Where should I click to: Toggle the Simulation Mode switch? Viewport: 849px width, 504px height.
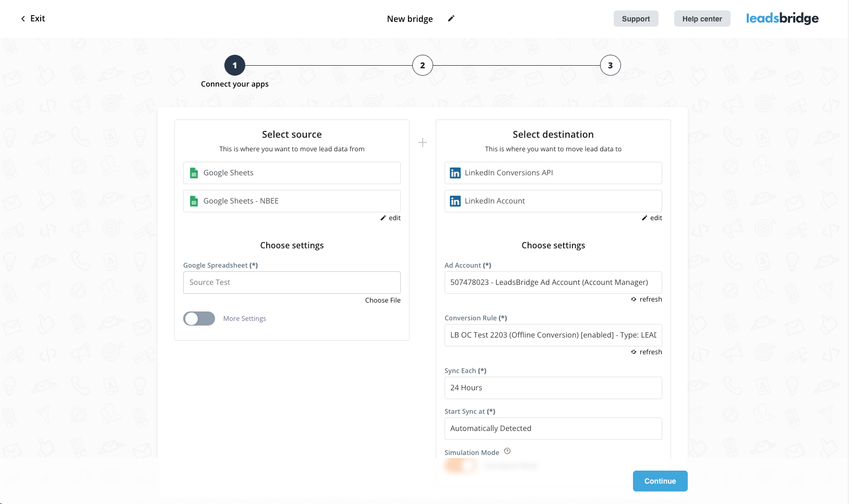click(460, 465)
